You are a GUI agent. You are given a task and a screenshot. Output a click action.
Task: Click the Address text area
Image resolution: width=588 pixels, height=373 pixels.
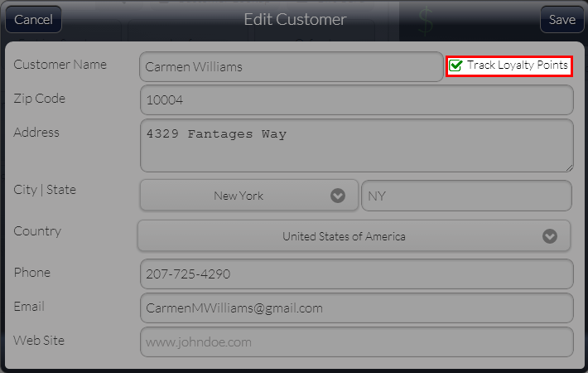[x=357, y=146]
